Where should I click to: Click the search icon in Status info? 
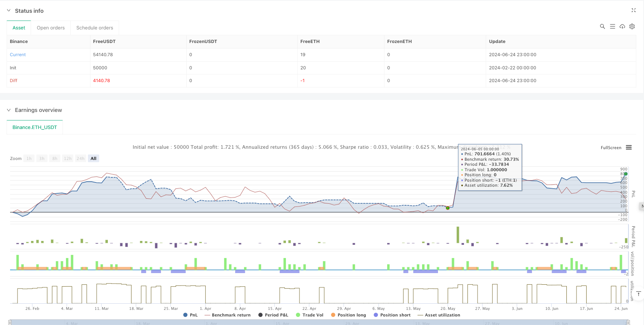602,26
